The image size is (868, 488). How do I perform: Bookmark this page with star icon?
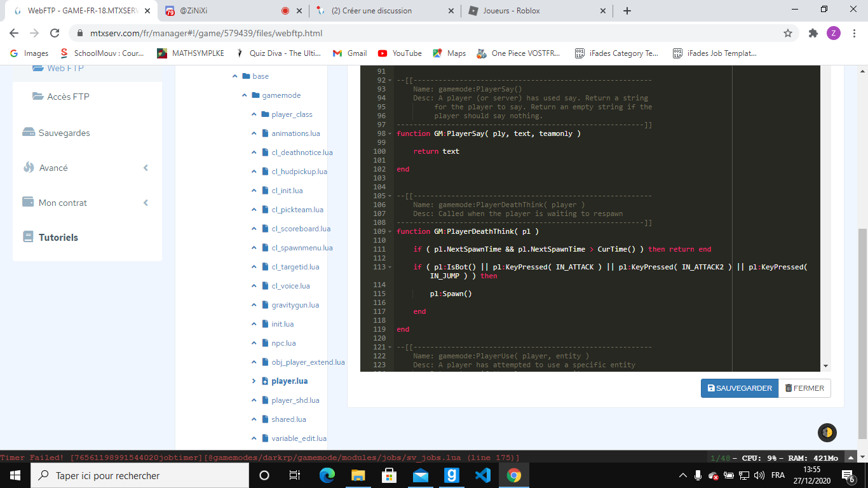[x=788, y=33]
